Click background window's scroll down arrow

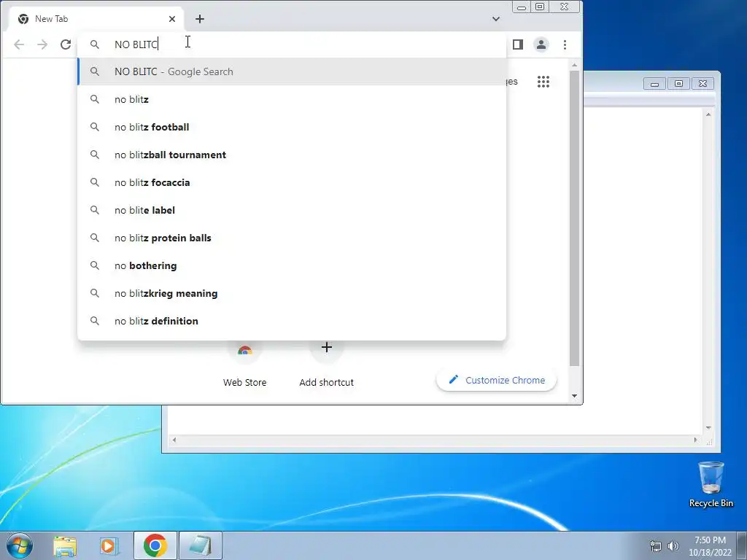click(708, 427)
